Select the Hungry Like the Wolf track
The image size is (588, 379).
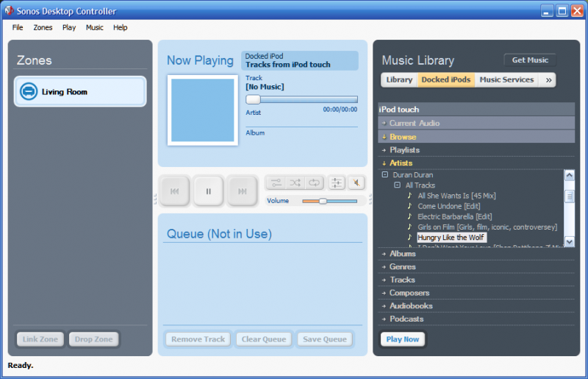pos(451,238)
